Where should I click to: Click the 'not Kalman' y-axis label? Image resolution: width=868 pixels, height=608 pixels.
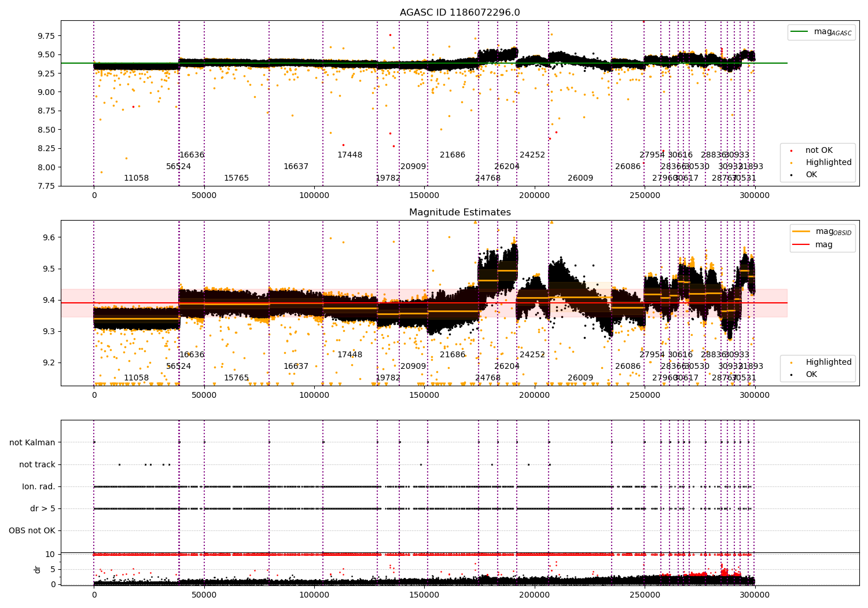pos(32,443)
